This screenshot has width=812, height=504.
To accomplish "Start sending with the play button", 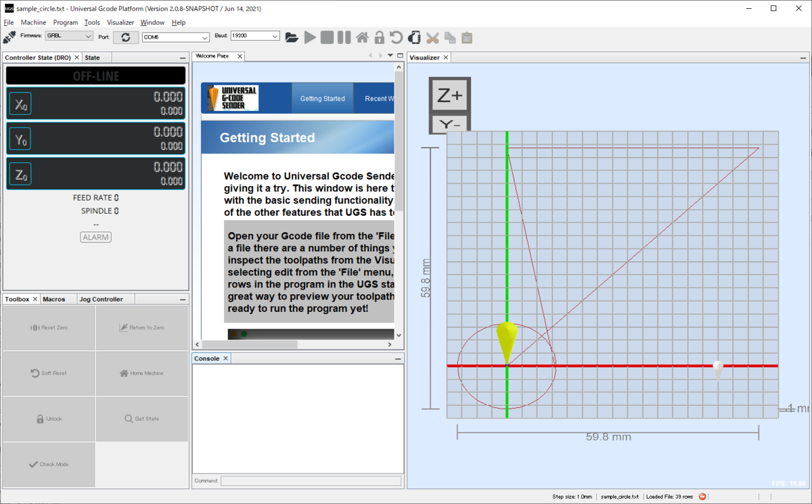I will (x=310, y=37).
